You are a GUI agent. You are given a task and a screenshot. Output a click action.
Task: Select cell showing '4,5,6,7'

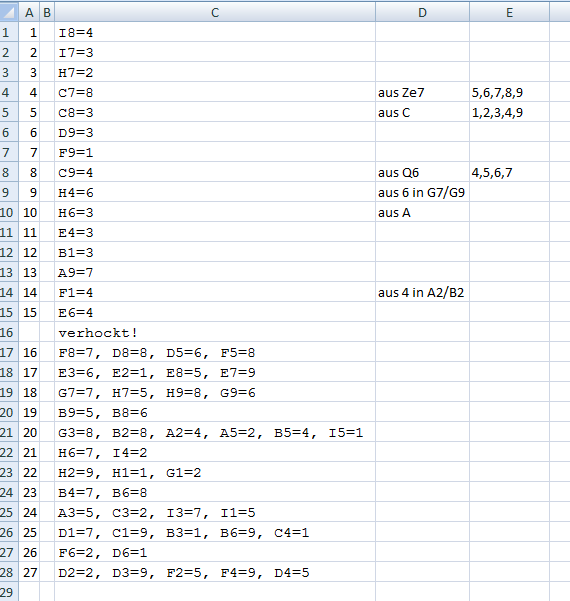(x=509, y=172)
